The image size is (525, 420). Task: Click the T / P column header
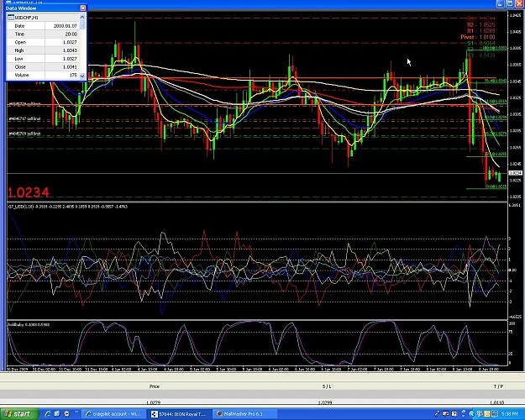pos(498,386)
